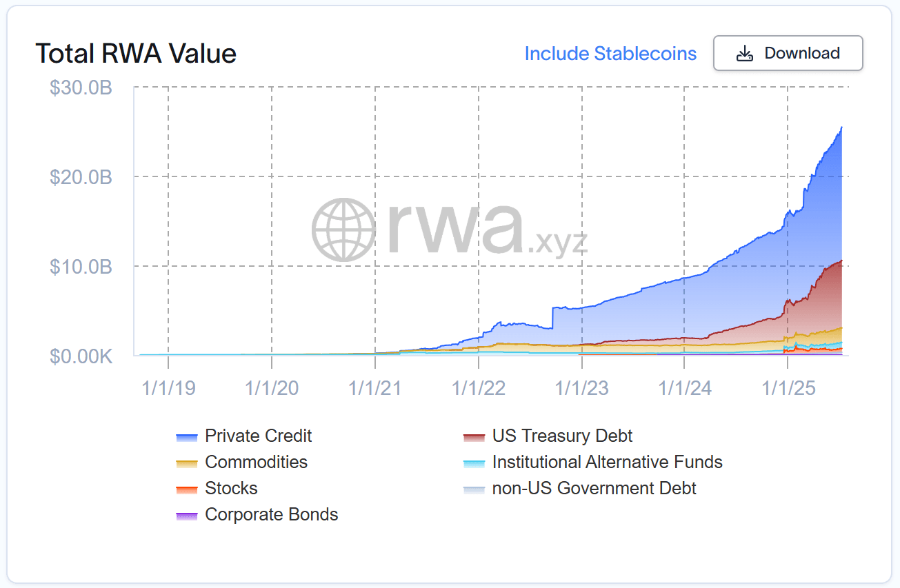Toggle Private Credit legend swatch

point(188,436)
